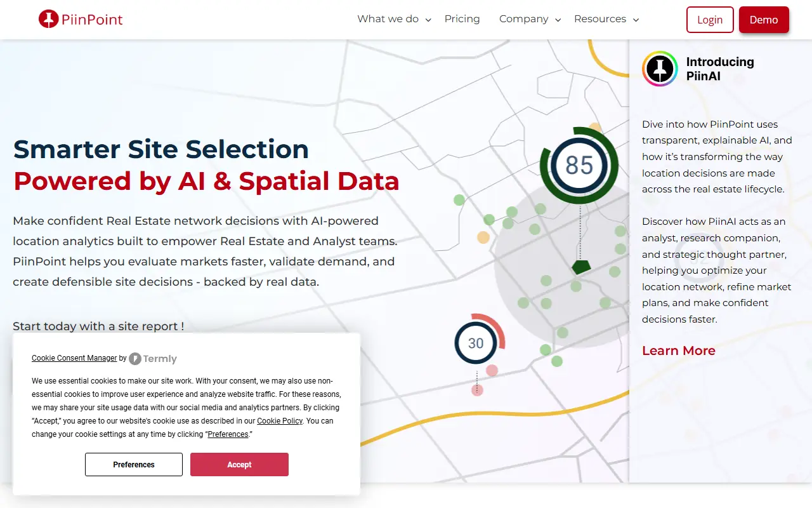Open the Company menu
This screenshot has width=812, height=508.
[523, 19]
